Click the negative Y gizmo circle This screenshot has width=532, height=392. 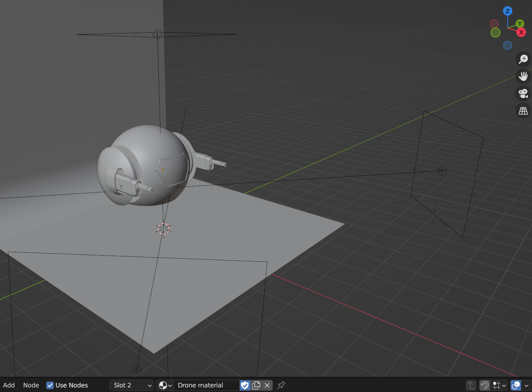pos(495,33)
